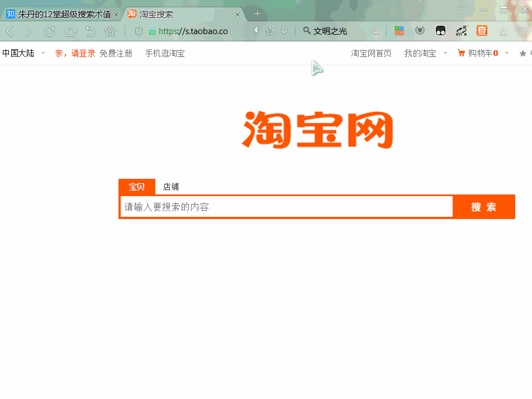The height and width of the screenshot is (399, 532).
Task: Go back with the browser back arrow
Action: coord(9,31)
